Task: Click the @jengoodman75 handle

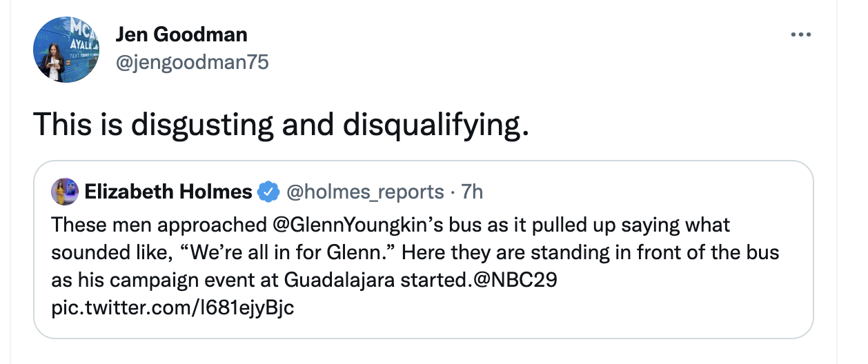Action: 192,62
